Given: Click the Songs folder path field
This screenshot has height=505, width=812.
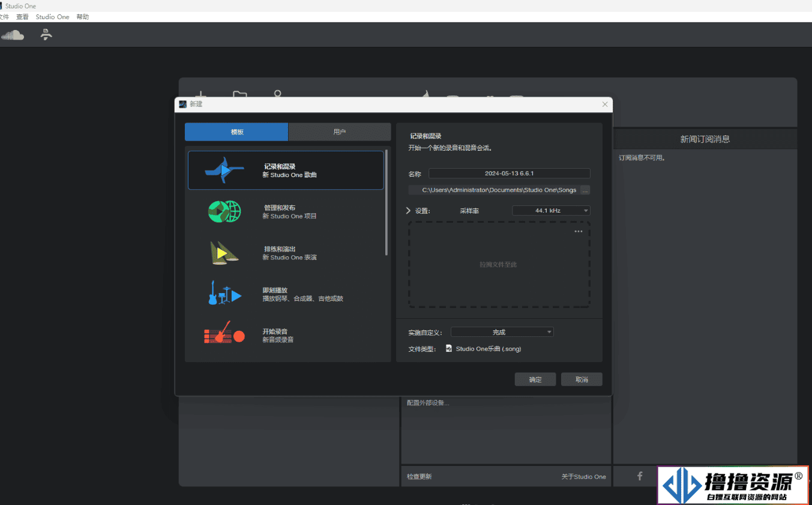Looking at the screenshot, I should [494, 190].
